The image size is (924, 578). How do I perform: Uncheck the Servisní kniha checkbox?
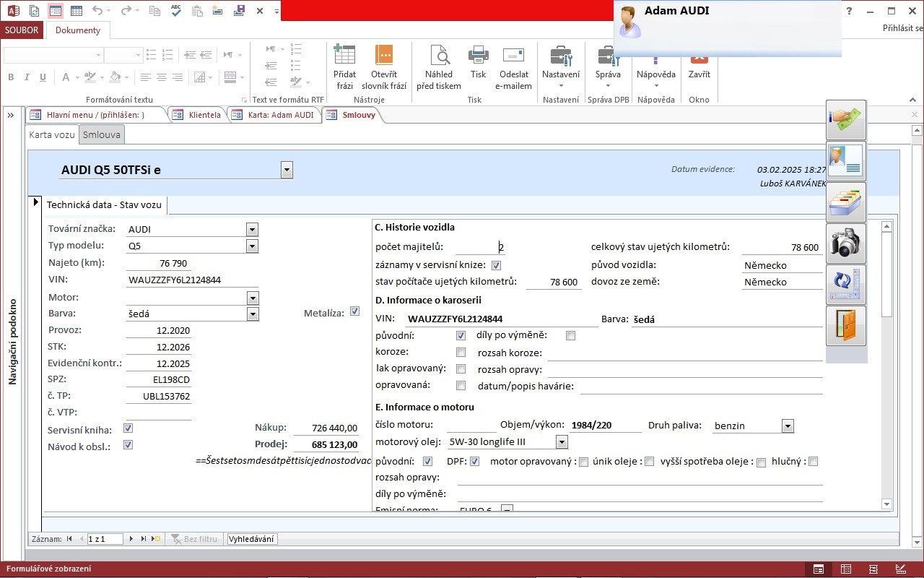tap(127, 428)
